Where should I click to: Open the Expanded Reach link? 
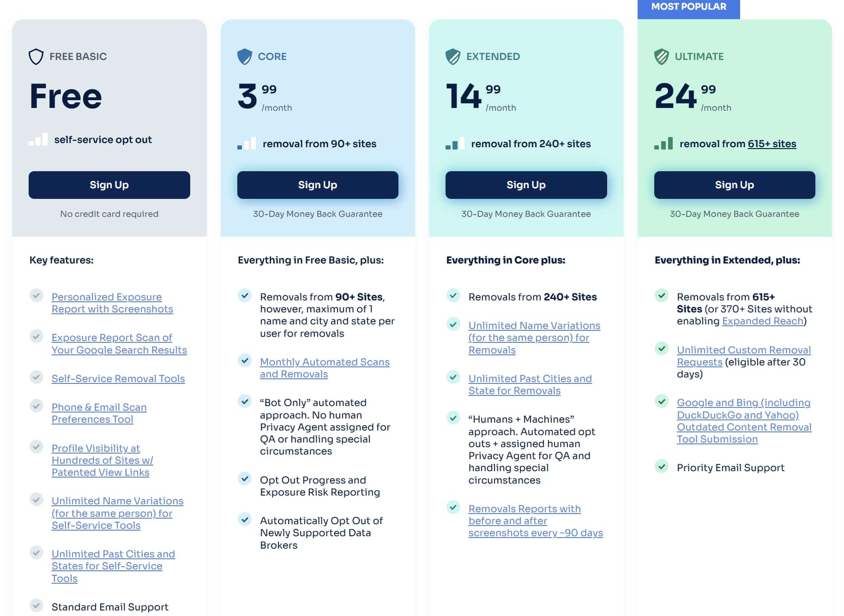pyautogui.click(x=763, y=321)
